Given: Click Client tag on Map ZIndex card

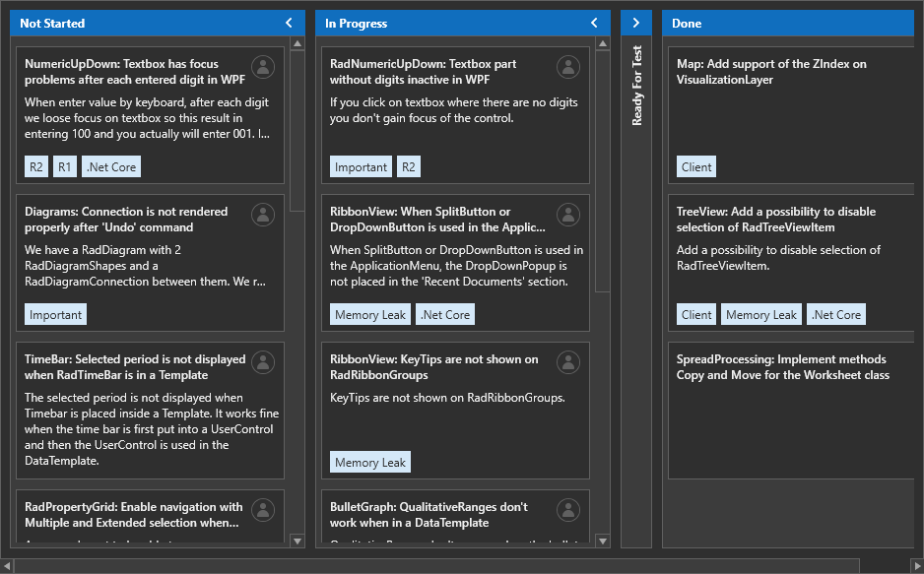Looking at the screenshot, I should (x=695, y=166).
